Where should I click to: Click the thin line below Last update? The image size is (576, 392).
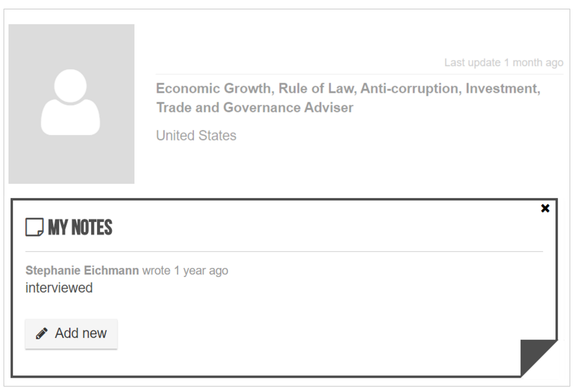pos(359,74)
